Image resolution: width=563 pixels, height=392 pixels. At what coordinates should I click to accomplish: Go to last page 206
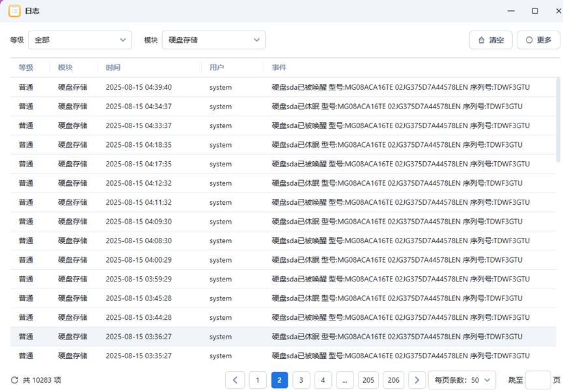point(393,380)
